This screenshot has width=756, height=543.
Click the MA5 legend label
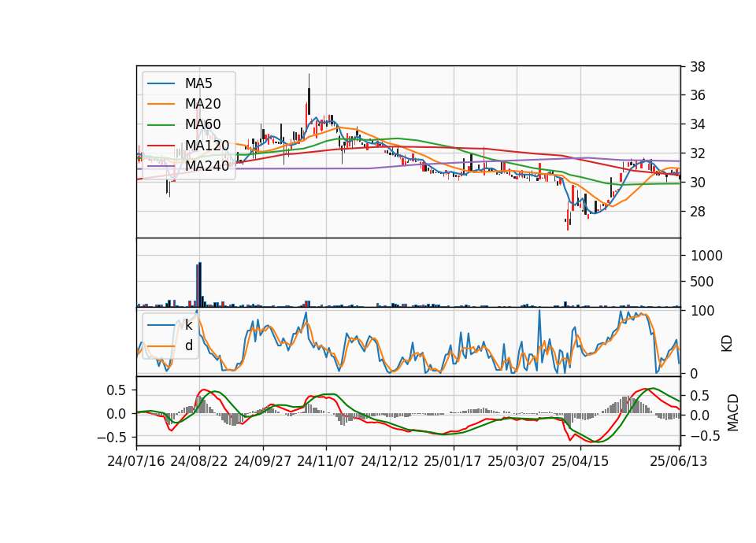pyautogui.click(x=198, y=83)
